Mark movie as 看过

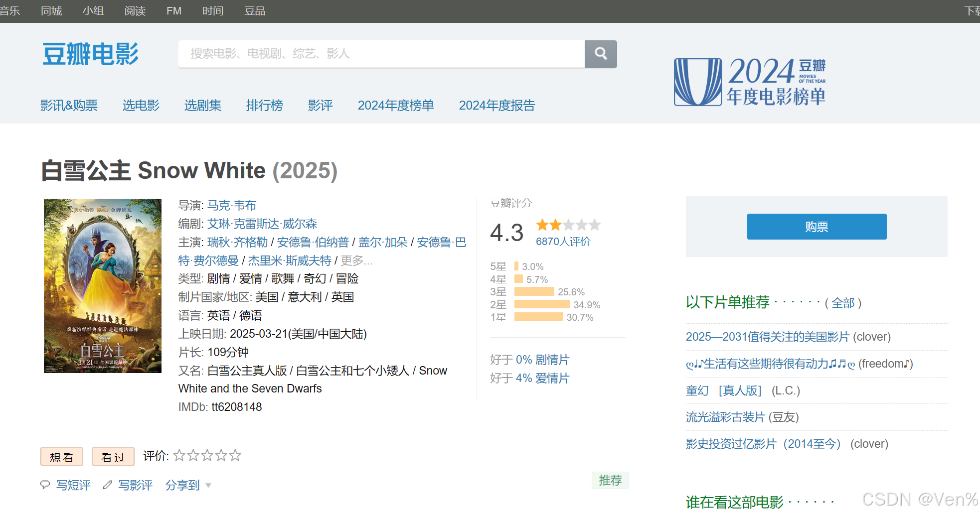113,457
